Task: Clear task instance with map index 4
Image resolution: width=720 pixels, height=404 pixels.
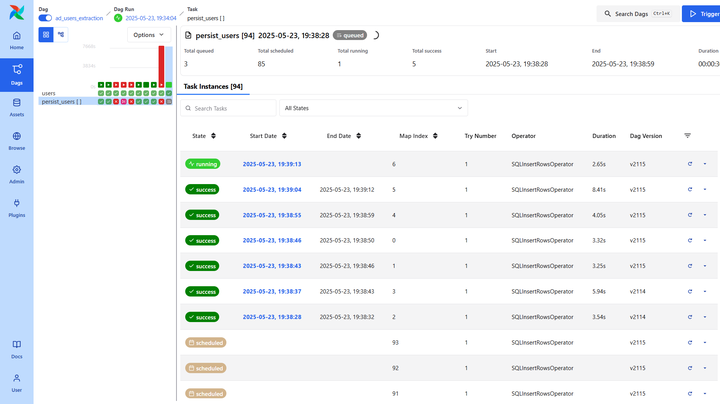Action: [690, 215]
